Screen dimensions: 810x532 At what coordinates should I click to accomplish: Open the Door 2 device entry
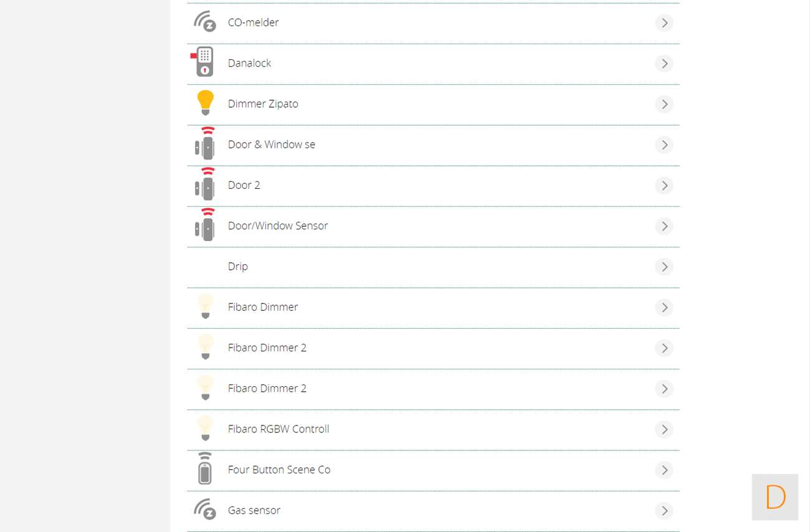[244, 185]
